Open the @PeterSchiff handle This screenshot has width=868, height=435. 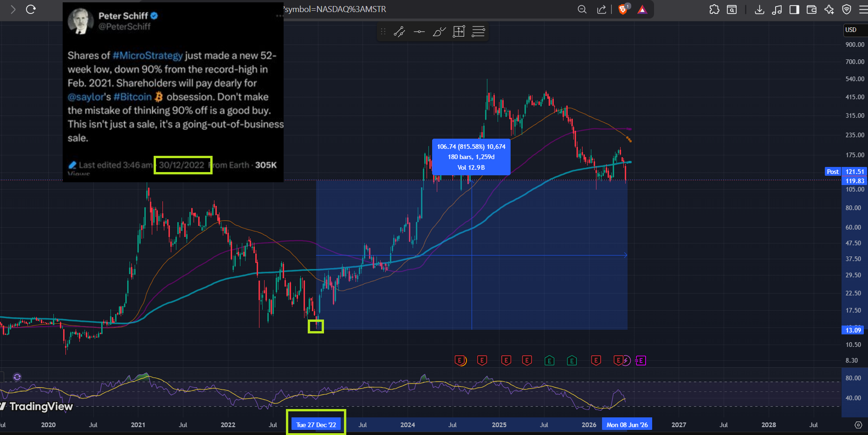click(x=124, y=27)
